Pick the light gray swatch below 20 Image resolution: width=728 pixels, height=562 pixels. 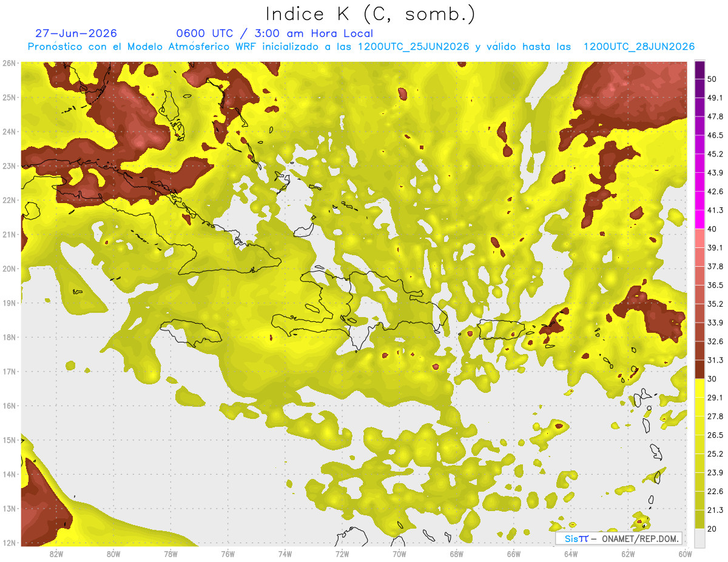699,538
